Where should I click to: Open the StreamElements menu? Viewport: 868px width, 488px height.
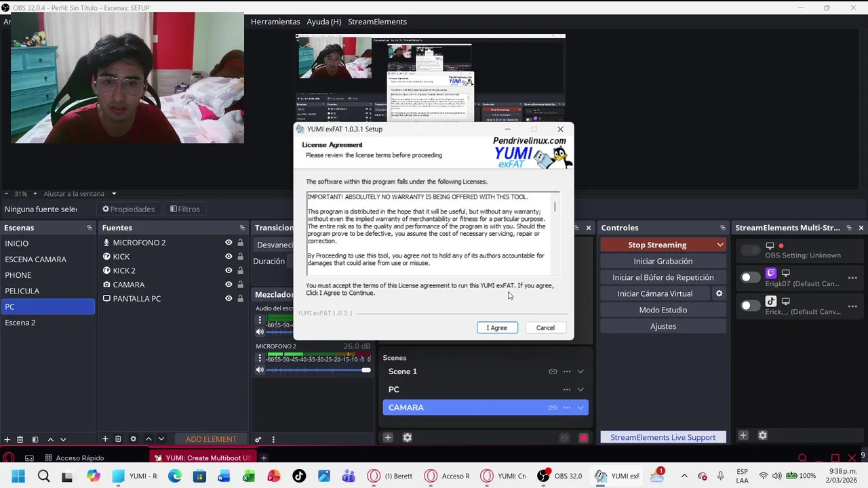[x=377, y=22]
